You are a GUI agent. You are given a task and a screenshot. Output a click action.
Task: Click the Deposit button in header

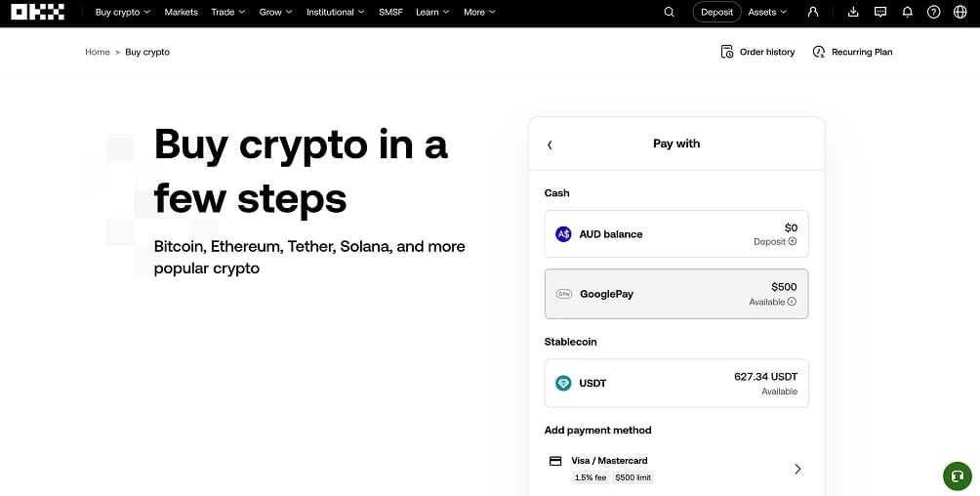pyautogui.click(x=716, y=12)
